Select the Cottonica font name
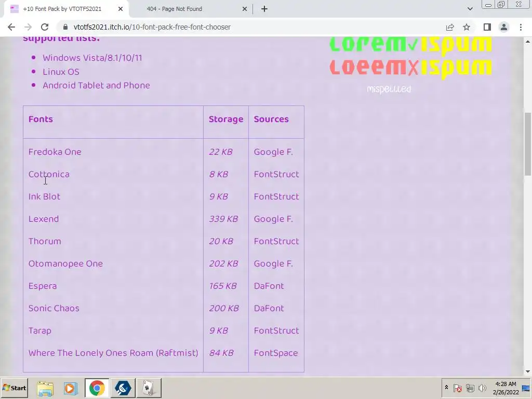The width and height of the screenshot is (532, 399). tap(49, 174)
